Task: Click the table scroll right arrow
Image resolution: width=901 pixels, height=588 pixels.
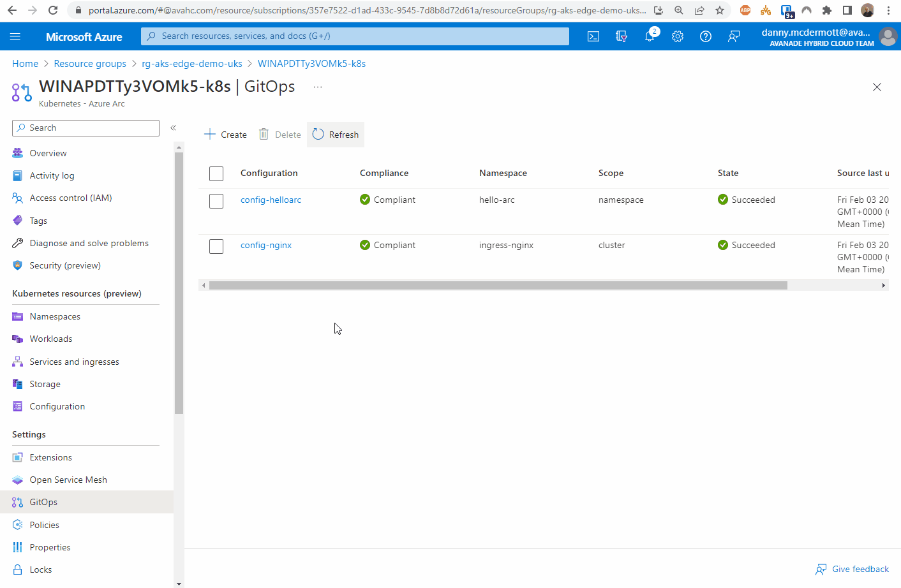Action: click(x=883, y=285)
